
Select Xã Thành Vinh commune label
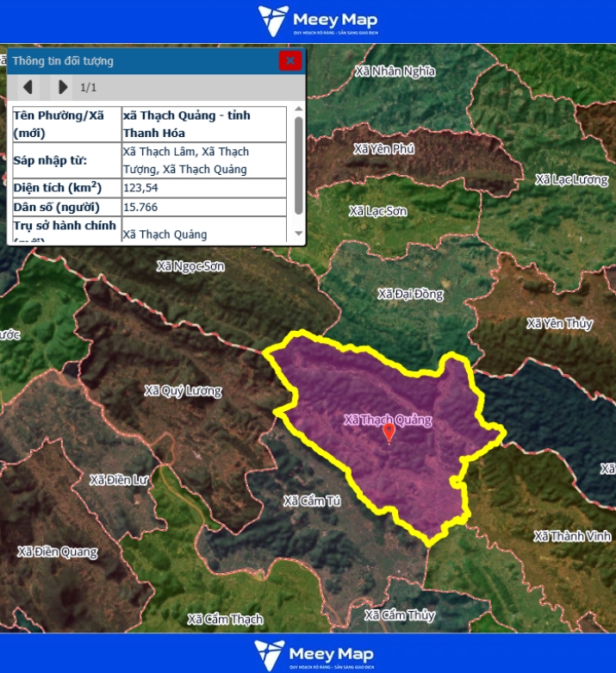pyautogui.click(x=571, y=536)
